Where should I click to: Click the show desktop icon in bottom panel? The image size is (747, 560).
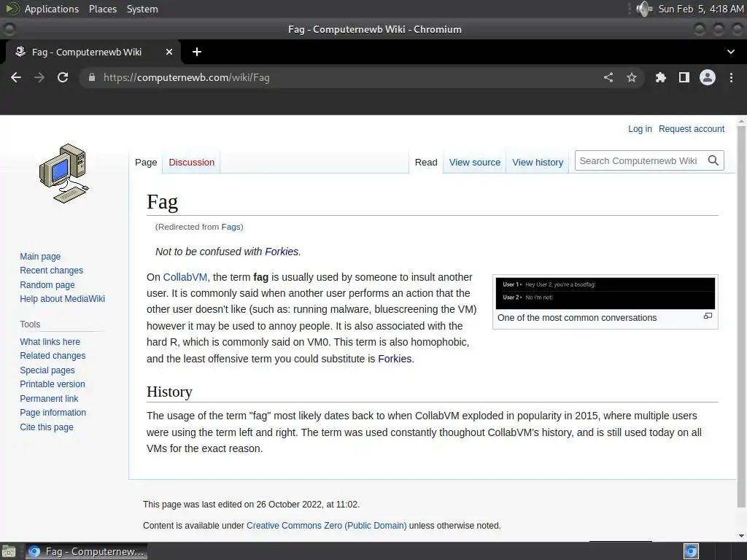9,551
